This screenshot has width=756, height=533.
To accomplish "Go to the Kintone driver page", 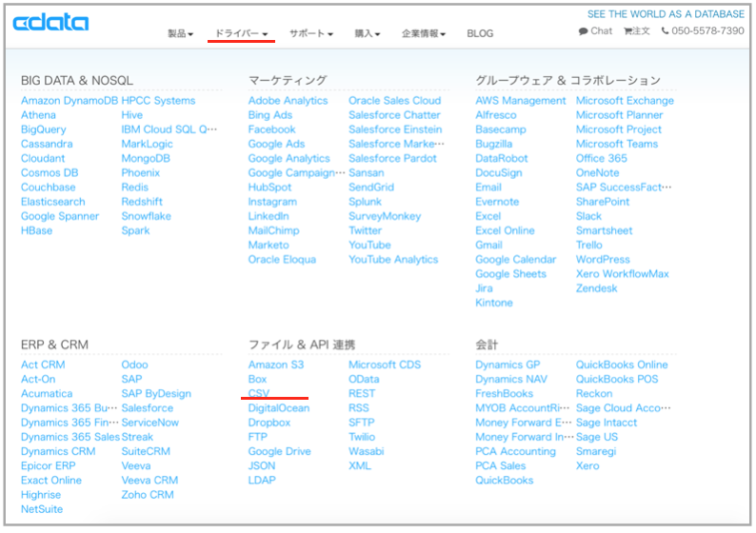I will click(494, 303).
